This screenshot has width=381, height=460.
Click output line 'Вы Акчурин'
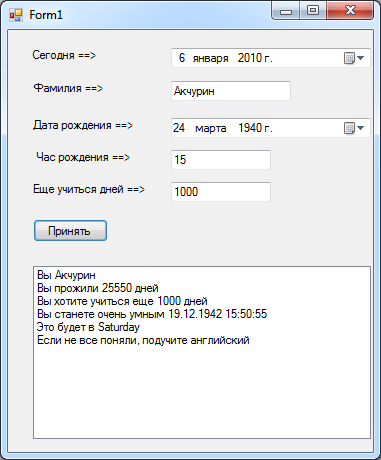click(x=66, y=275)
